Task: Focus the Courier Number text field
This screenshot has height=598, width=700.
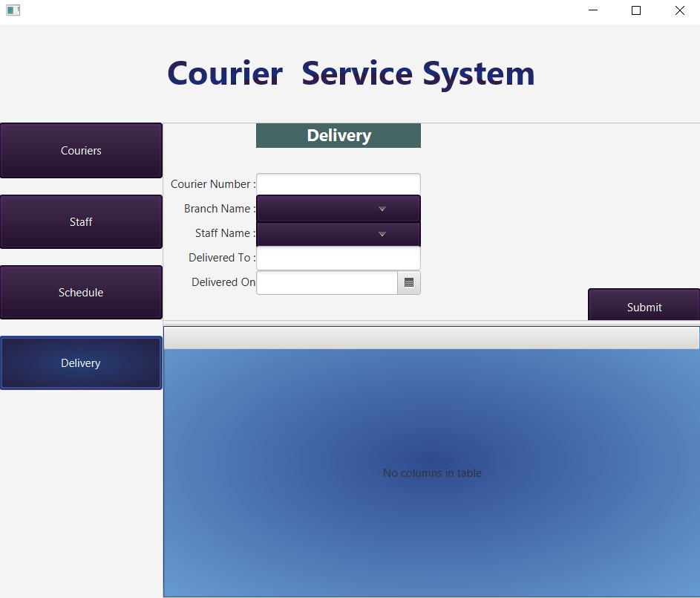Action: coord(338,184)
